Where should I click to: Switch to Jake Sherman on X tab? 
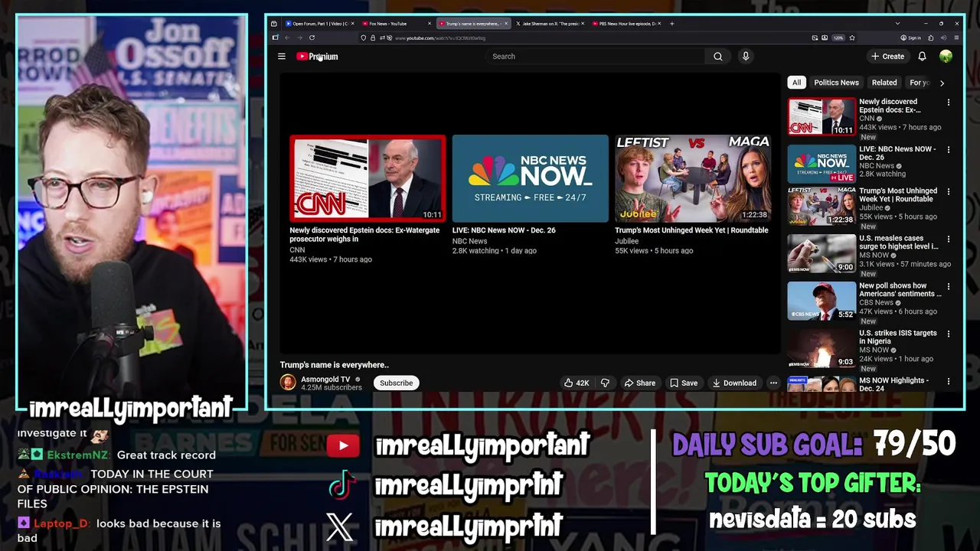[x=550, y=24]
